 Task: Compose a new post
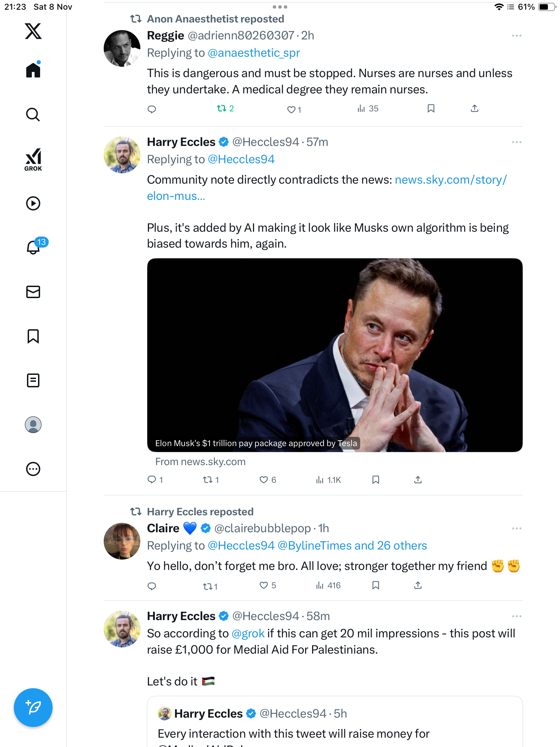point(33,708)
